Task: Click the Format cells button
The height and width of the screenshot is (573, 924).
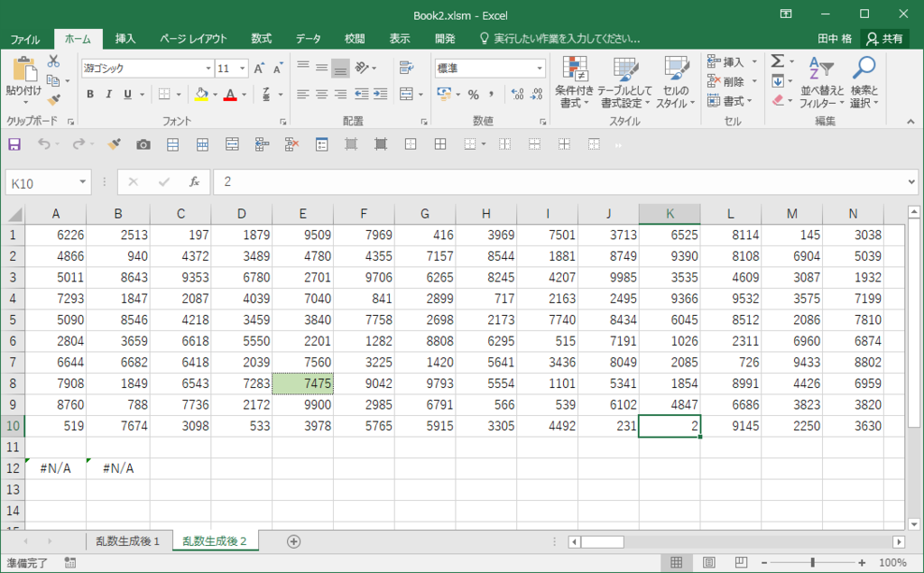Action: pos(731,101)
